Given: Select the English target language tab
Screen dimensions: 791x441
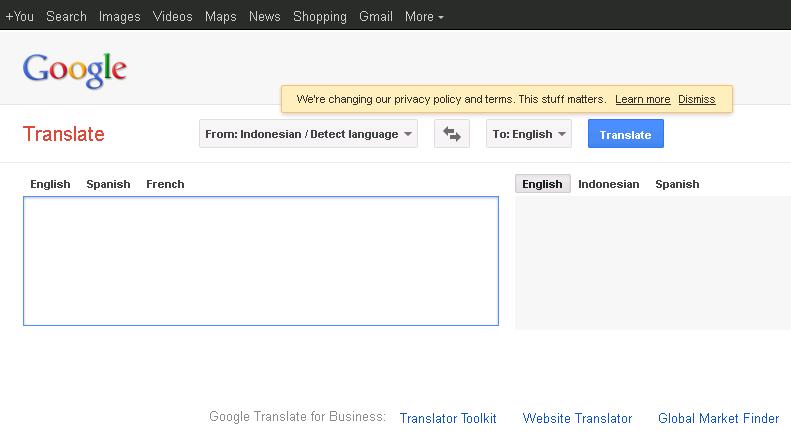Looking at the screenshot, I should click(542, 184).
